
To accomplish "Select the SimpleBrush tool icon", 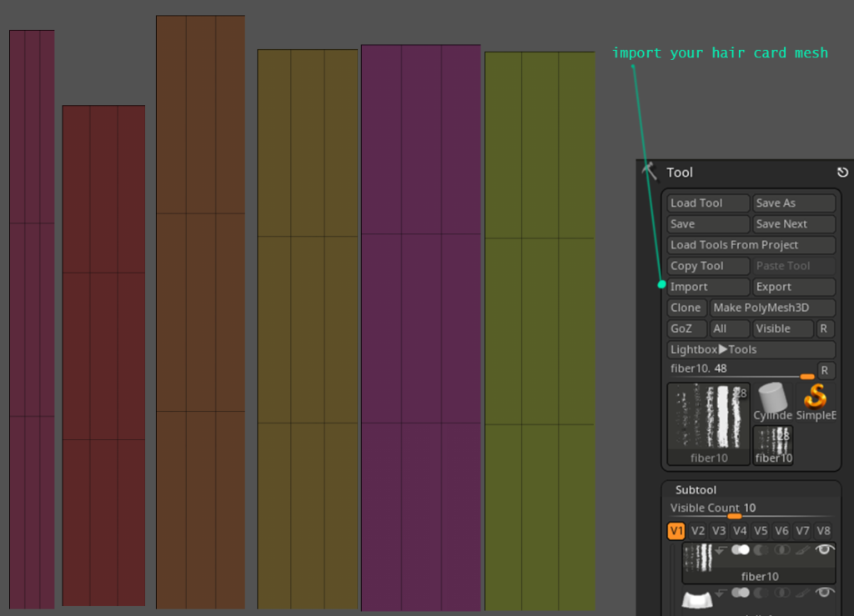I will pyautogui.click(x=816, y=398).
